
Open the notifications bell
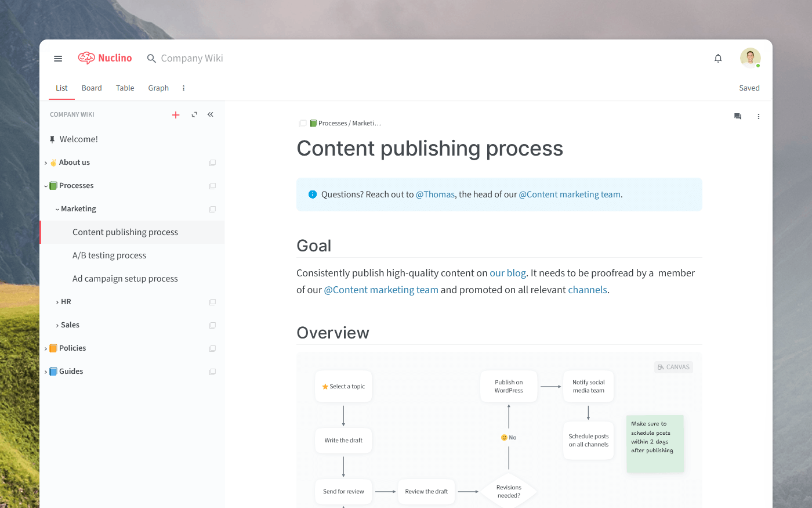tap(718, 58)
